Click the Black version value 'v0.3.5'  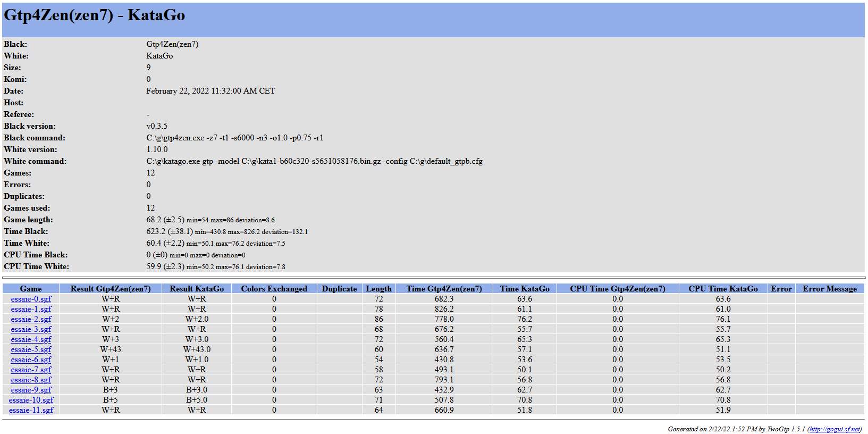(157, 126)
